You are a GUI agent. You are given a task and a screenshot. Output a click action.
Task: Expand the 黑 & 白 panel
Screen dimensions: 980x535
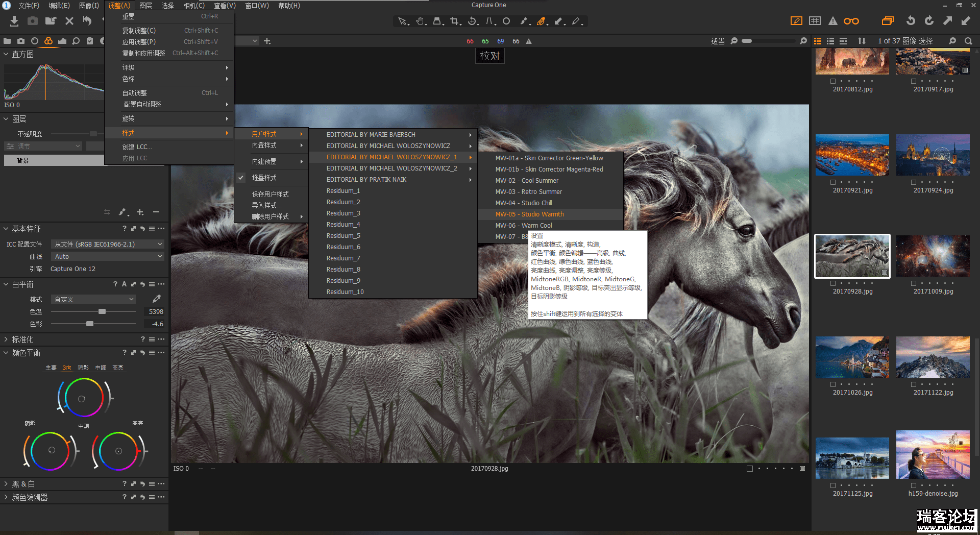point(6,483)
